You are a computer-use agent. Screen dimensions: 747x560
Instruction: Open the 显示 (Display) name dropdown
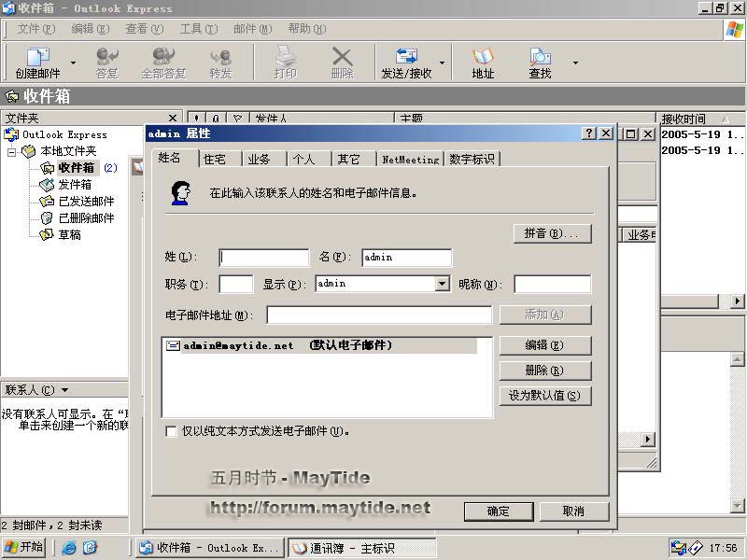pos(443,284)
